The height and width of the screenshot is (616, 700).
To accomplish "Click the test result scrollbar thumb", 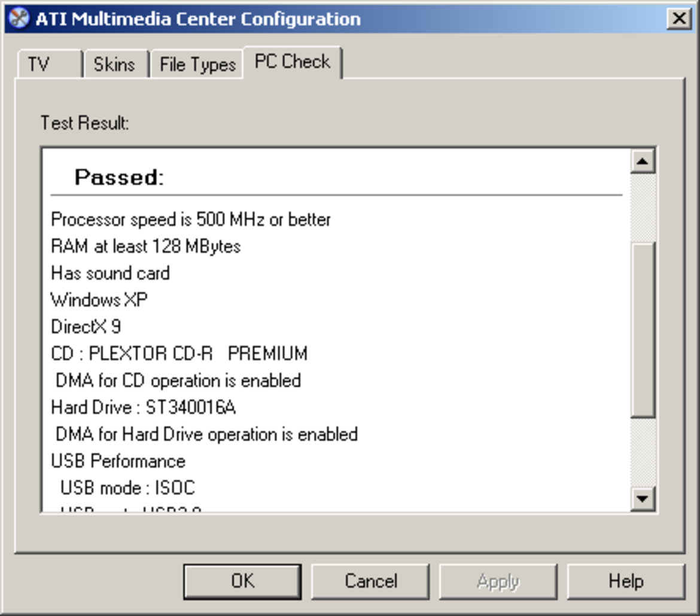I will coord(643,330).
